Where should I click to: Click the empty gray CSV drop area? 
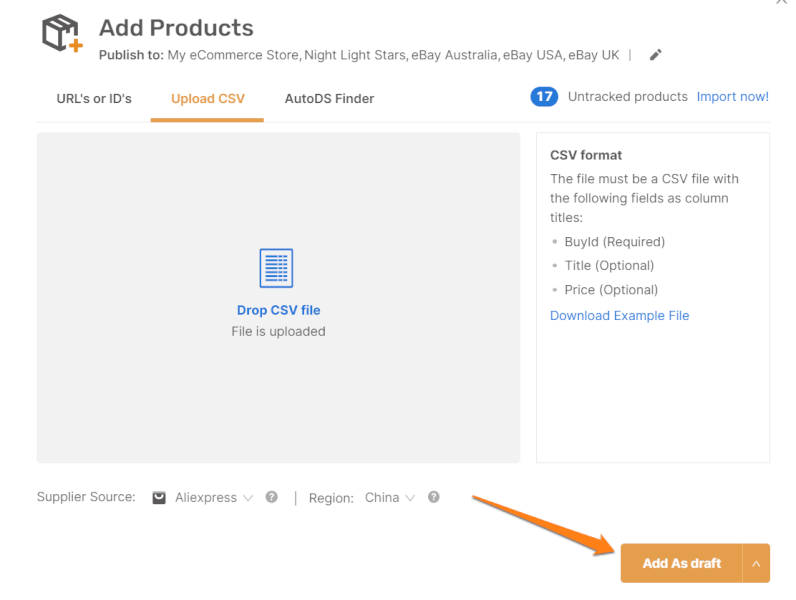[x=278, y=410]
